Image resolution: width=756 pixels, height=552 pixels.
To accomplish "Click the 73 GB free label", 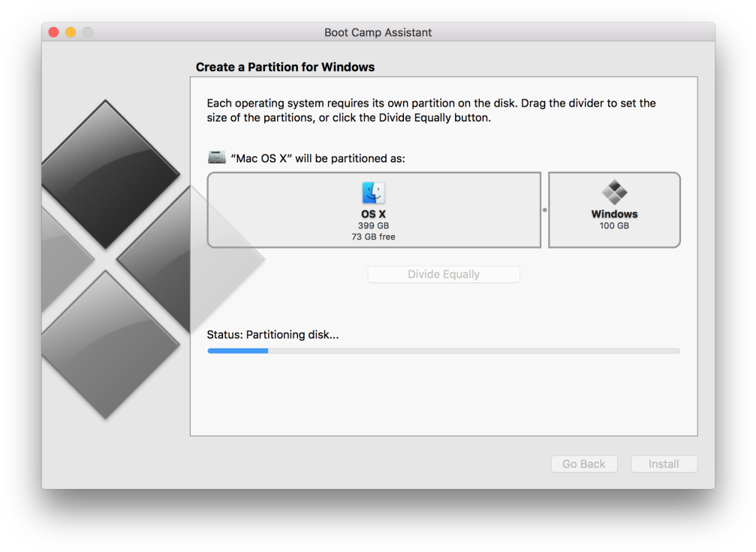I will (372, 237).
